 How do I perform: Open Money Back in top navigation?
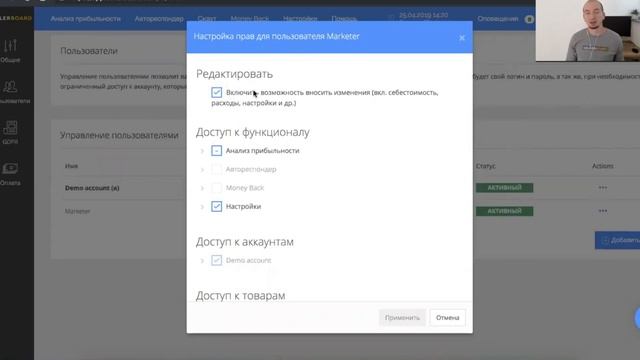pos(249,19)
